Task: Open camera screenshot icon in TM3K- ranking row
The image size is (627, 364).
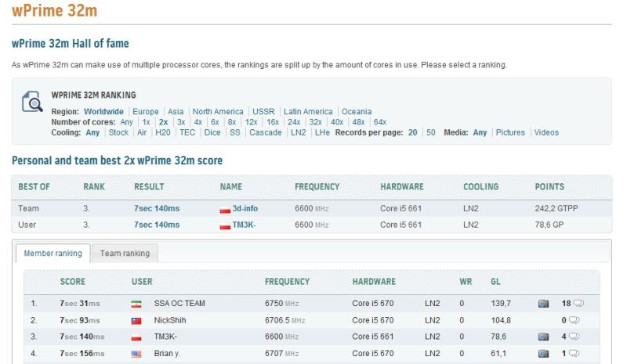Action: (x=543, y=337)
